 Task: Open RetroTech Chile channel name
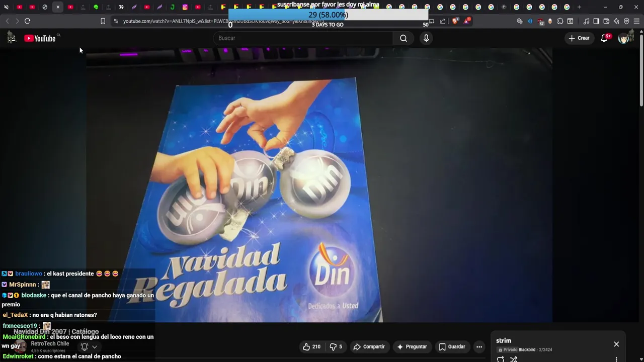(x=50, y=344)
